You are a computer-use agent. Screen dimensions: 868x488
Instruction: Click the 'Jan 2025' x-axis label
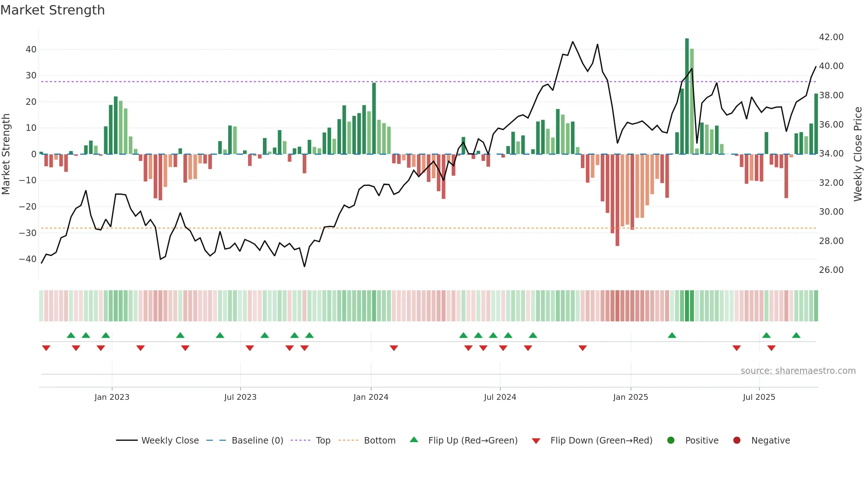pos(630,397)
